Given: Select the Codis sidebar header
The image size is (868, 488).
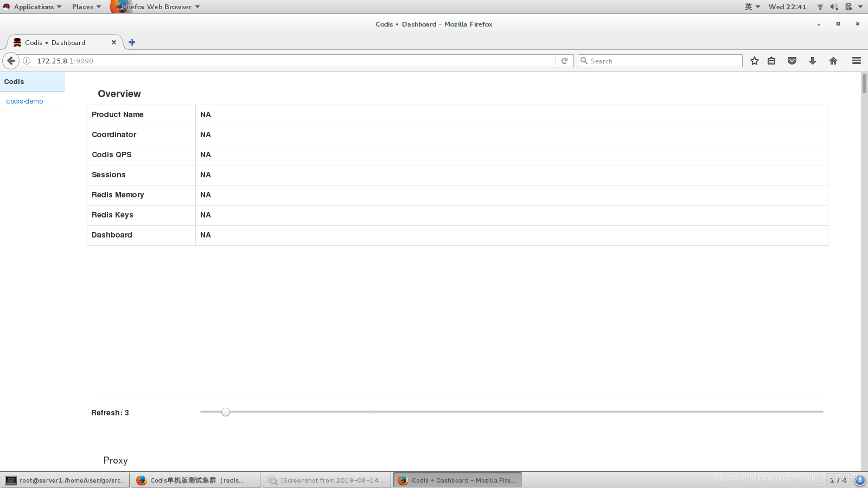Looking at the screenshot, I should (x=33, y=82).
